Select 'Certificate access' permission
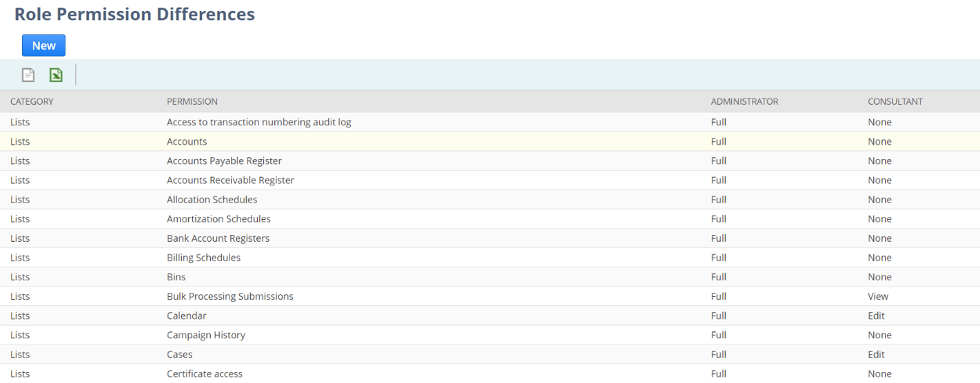This screenshot has height=383, width=980. pyautogui.click(x=205, y=373)
